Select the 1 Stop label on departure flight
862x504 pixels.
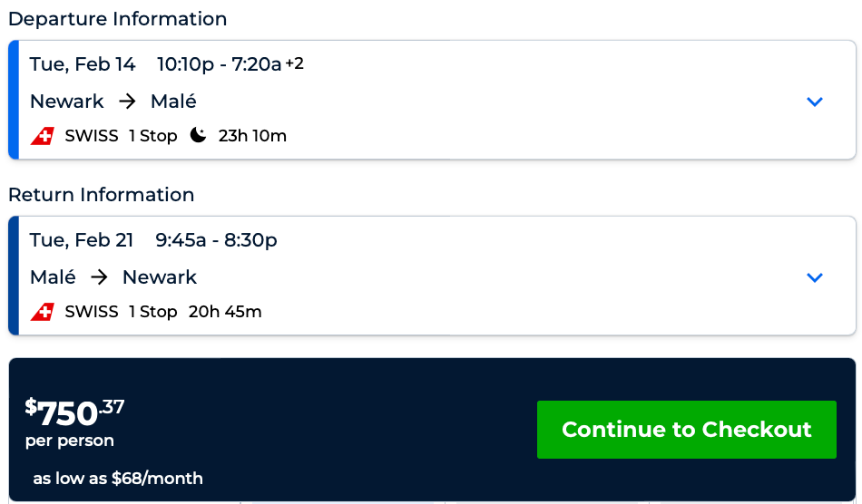tap(152, 136)
